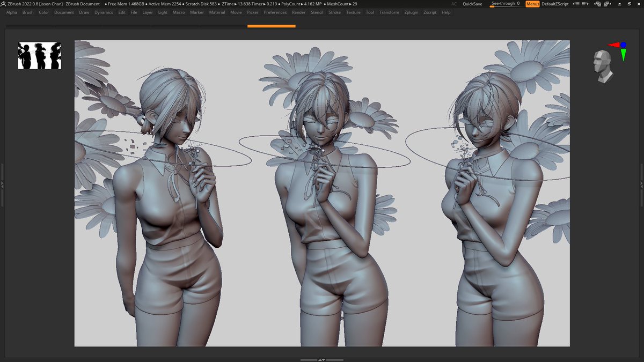Screen dimensions: 644x362
Task: Open the Preferences menu
Action: [275, 12]
